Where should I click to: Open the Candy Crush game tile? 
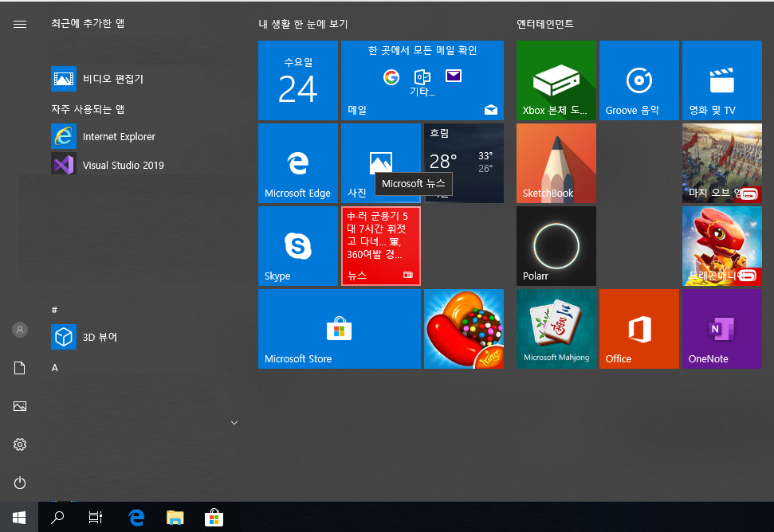464,329
